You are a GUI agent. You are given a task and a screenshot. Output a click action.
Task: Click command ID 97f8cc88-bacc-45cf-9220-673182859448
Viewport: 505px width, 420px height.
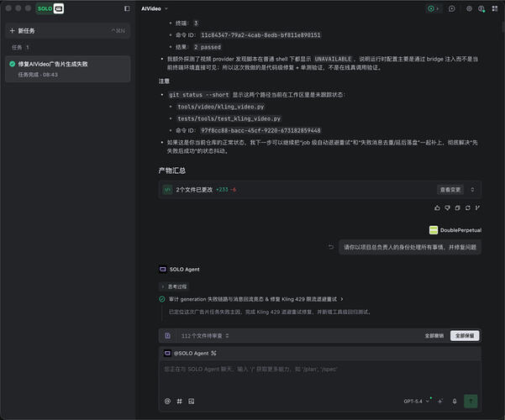pyautogui.click(x=260, y=130)
